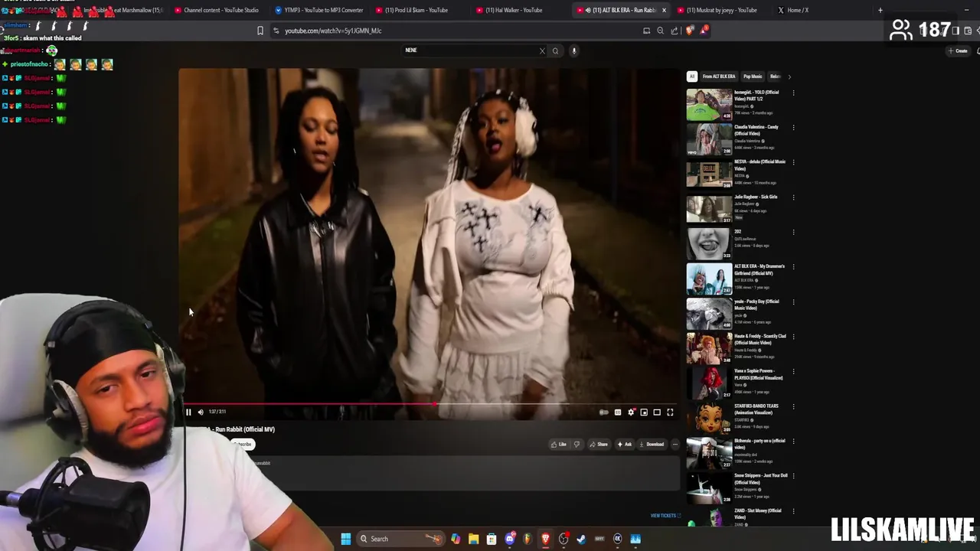Switch to theater mode view
Screen dimensions: 980x551
coord(657,412)
